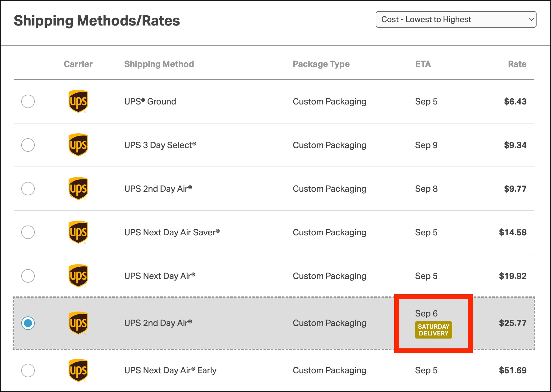Pick the $14.58 Next Day Air Saver radio
The image size is (551, 392).
point(28,232)
